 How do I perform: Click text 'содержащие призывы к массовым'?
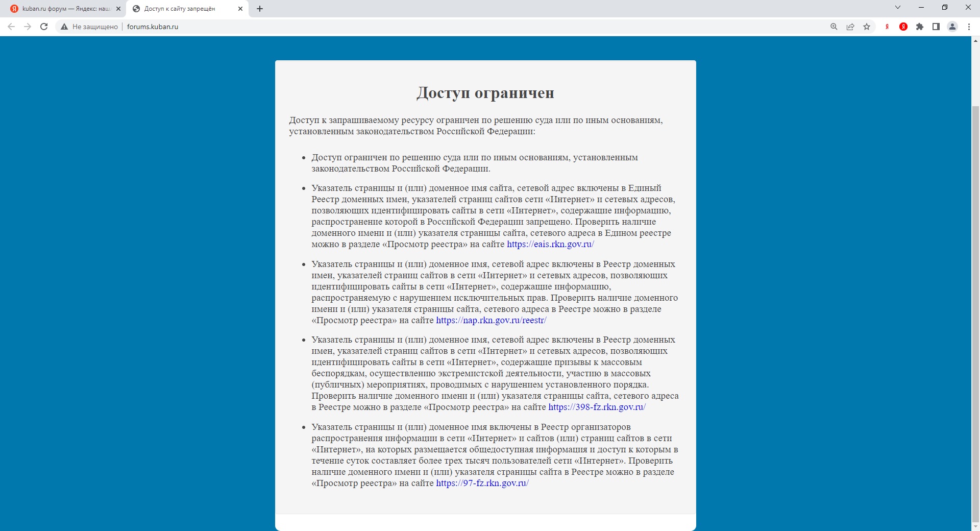click(x=571, y=362)
